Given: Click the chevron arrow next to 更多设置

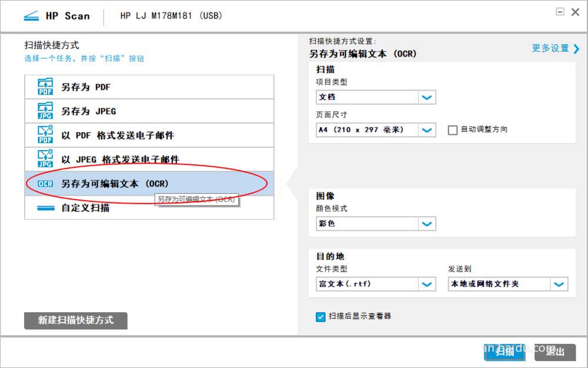Looking at the screenshot, I should (x=576, y=48).
